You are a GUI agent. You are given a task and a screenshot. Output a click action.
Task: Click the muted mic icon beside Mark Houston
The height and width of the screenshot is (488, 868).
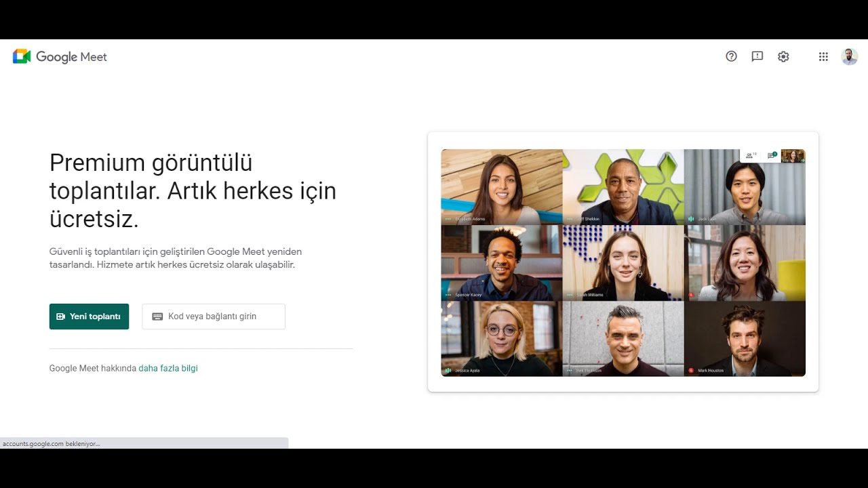tap(691, 371)
